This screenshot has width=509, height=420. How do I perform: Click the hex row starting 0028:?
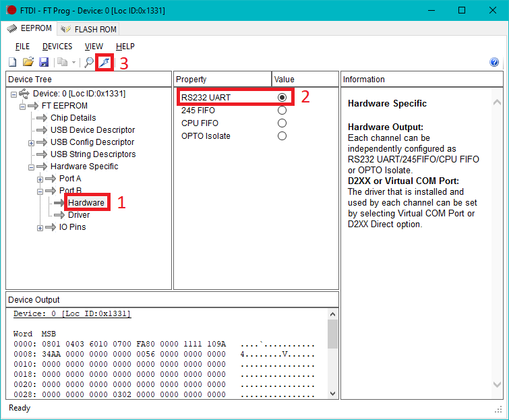164,394
